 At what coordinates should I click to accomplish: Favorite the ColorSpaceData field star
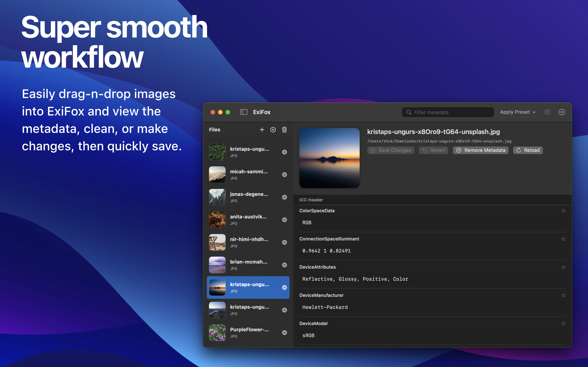563,211
